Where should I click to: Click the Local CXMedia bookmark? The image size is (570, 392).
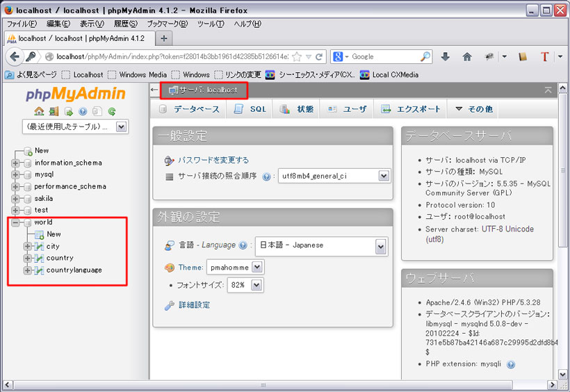pyautogui.click(x=389, y=75)
